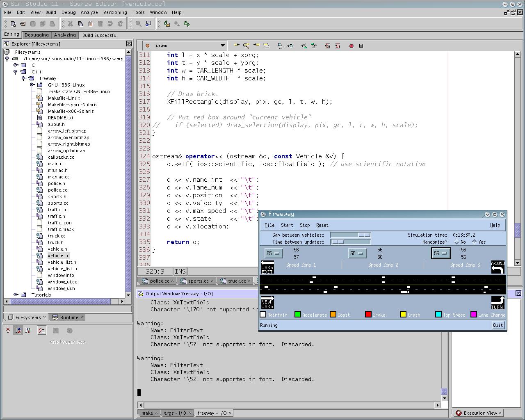This screenshot has width=525, height=420.
Task: Click the Build project icon
Action: pos(167,24)
